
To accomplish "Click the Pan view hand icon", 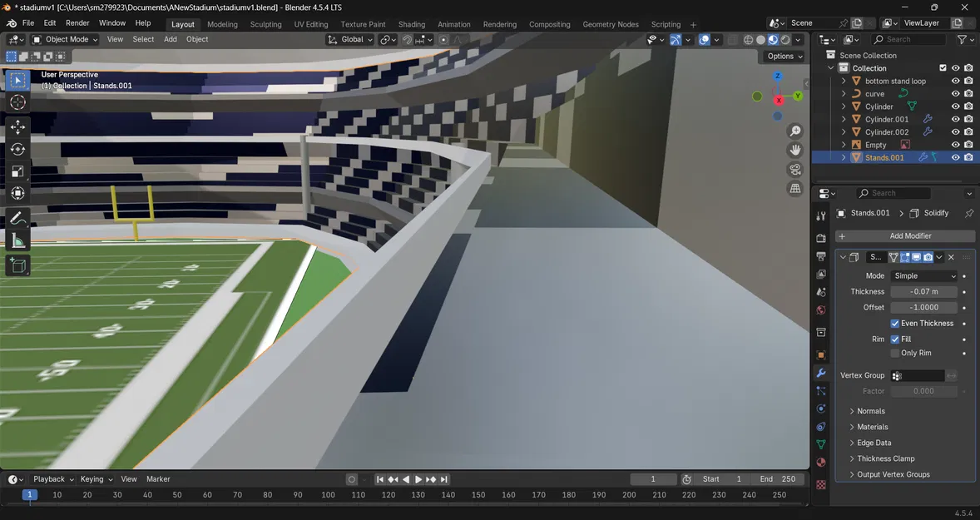I will [795, 150].
